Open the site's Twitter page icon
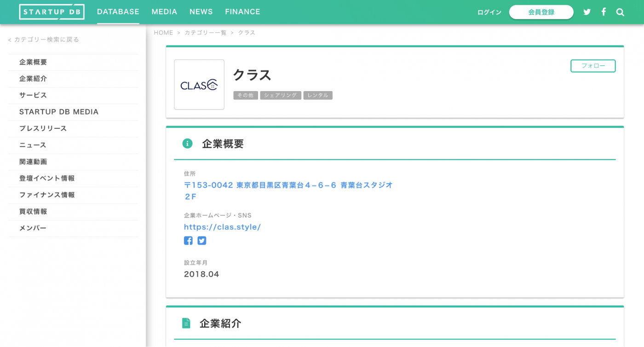This screenshot has width=644, height=347. pos(587,12)
